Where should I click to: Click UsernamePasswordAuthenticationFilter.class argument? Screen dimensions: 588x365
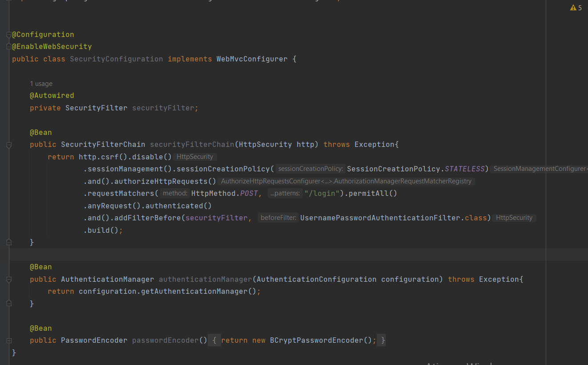coord(394,218)
